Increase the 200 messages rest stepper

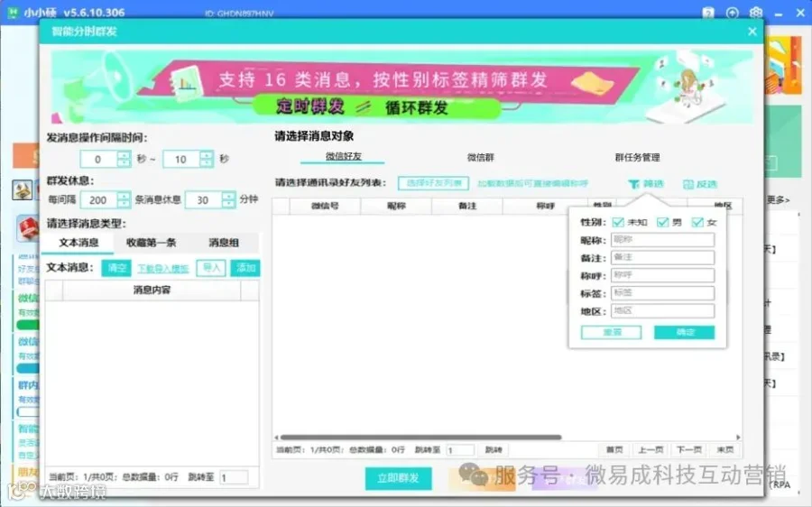(124, 196)
